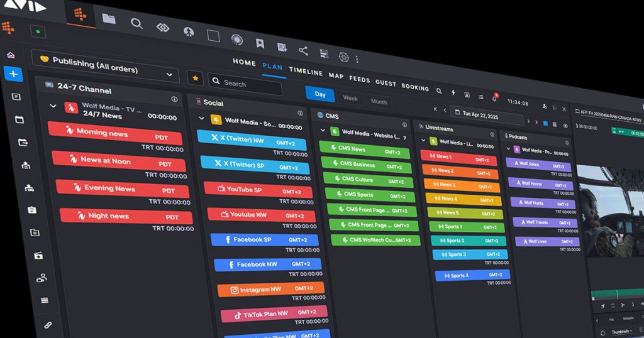Click the empty square icon in top toolbar
Image resolution: width=644 pixels, height=338 pixels.
point(213,36)
